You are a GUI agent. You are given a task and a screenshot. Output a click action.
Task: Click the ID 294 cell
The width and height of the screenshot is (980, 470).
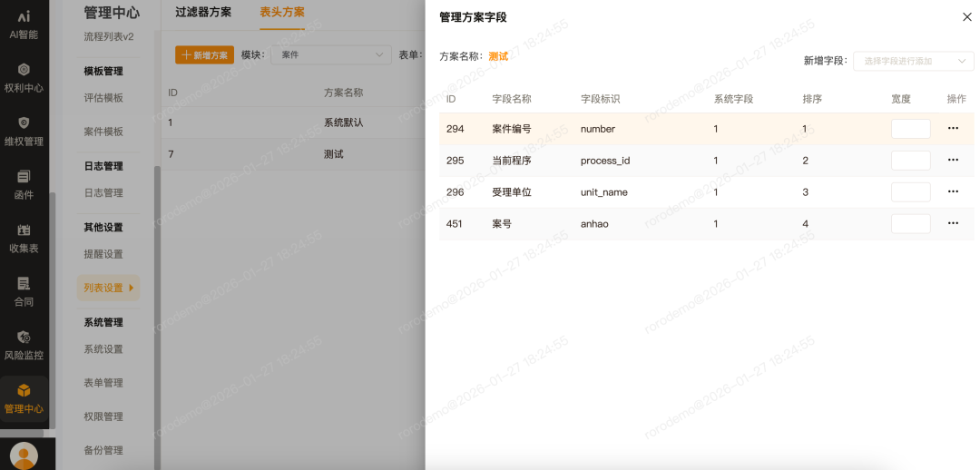coord(455,129)
